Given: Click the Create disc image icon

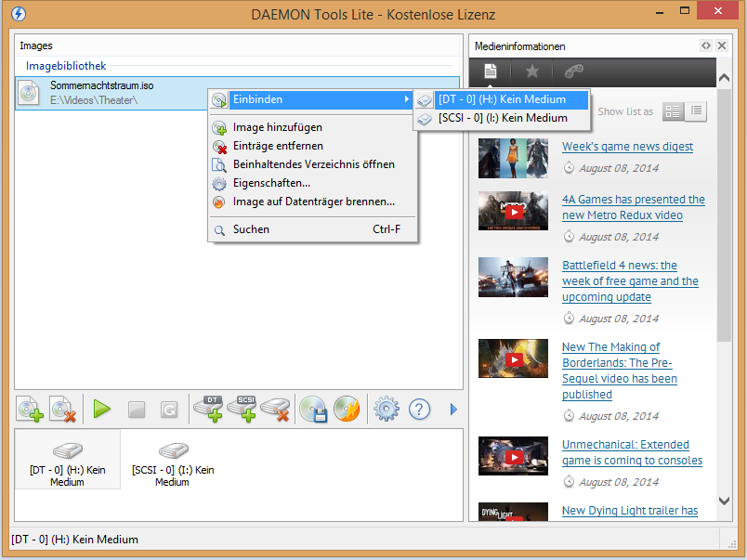Looking at the screenshot, I should (313, 409).
